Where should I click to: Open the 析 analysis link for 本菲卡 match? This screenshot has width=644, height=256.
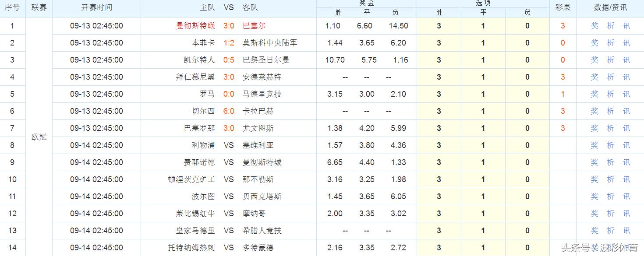coord(610,43)
